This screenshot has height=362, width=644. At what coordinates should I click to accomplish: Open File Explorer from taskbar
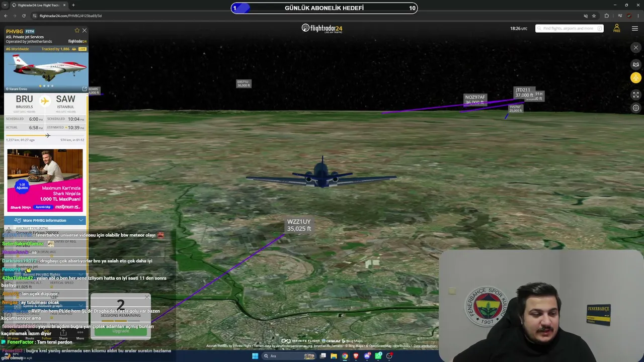click(334, 356)
